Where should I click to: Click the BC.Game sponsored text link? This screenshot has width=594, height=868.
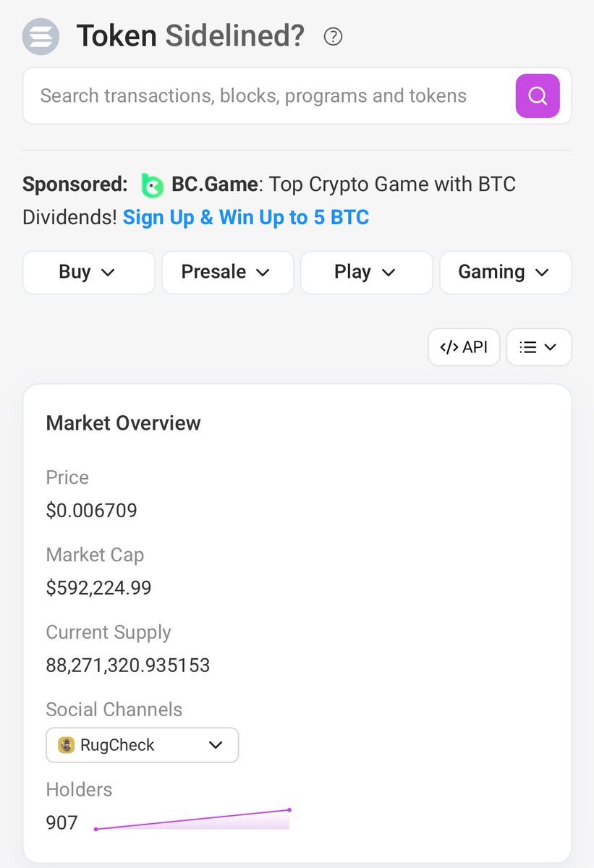click(215, 184)
